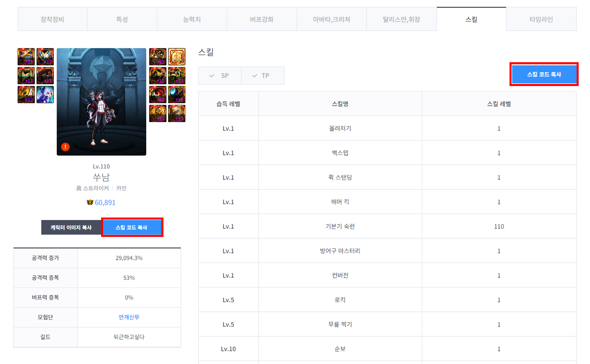Click the top-right 스킬 코드 복사 button
Image resolution: width=590 pixels, height=364 pixels.
tap(544, 74)
